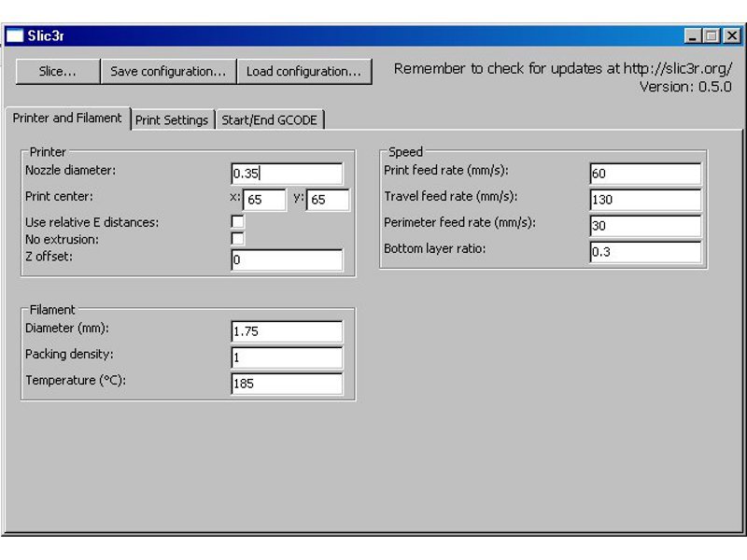747x560 pixels.
Task: Click the 'Print feed rate (mm/s):' label
Action: [x=446, y=170]
